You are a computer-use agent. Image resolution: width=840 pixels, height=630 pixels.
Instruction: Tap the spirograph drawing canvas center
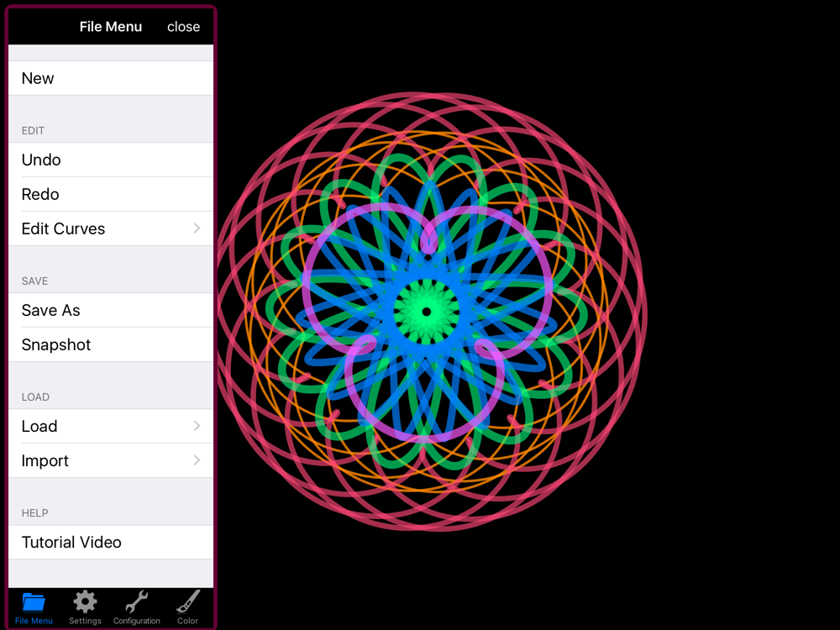click(427, 312)
